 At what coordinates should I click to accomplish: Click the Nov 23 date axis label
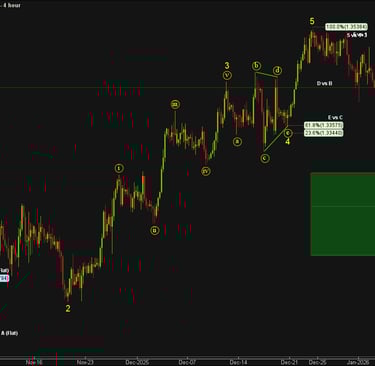85,362
